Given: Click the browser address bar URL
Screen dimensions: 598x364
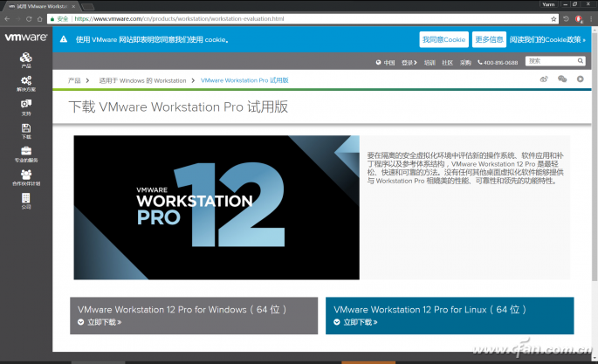Looking at the screenshot, I should pyautogui.click(x=179, y=18).
